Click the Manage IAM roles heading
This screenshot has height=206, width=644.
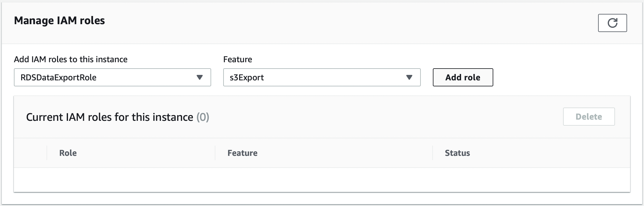coord(60,21)
